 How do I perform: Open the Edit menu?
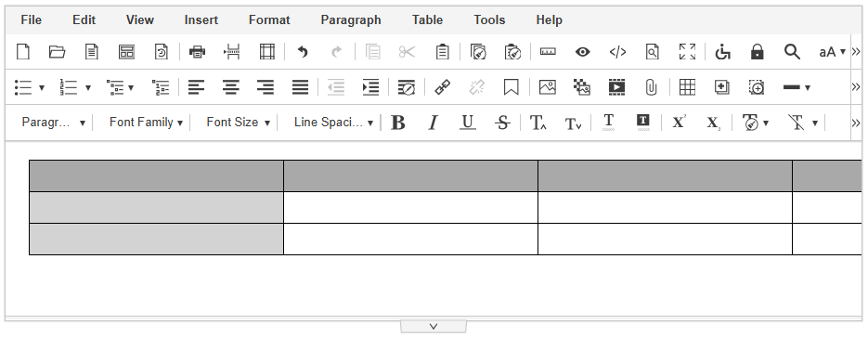click(84, 19)
